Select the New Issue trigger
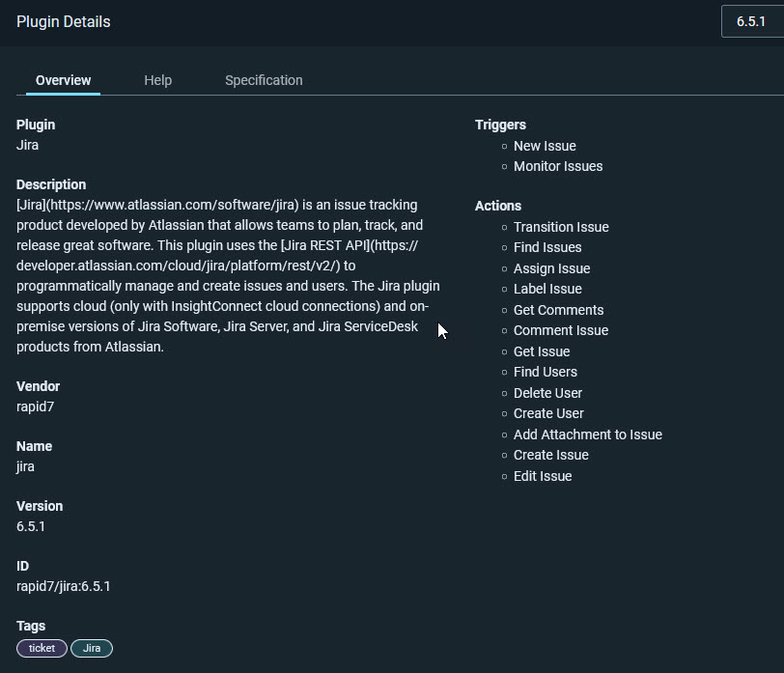The height and width of the screenshot is (673, 784). 545,146
